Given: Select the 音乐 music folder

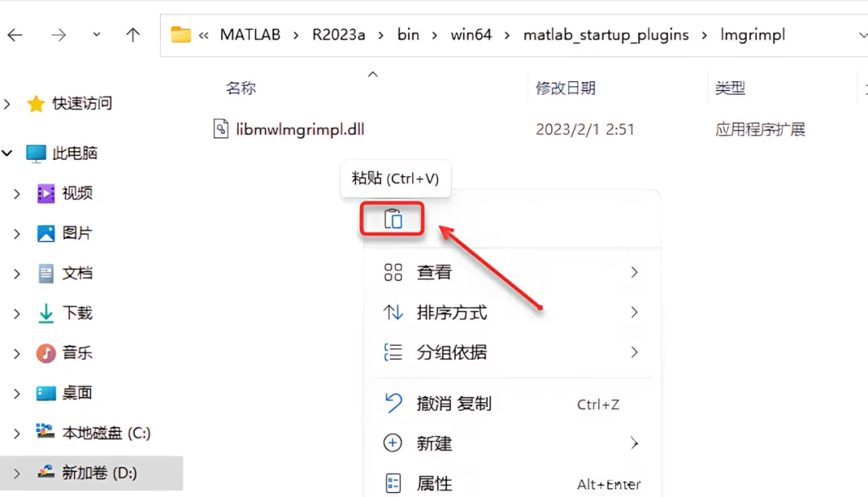Looking at the screenshot, I should [77, 353].
